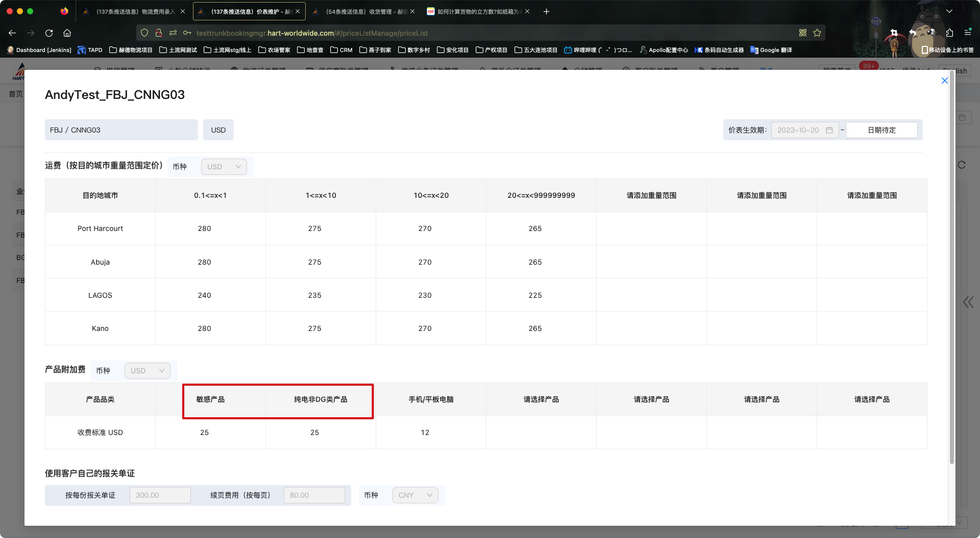Click the 2023-10-20 start date field
The image size is (980, 538).
804,130
